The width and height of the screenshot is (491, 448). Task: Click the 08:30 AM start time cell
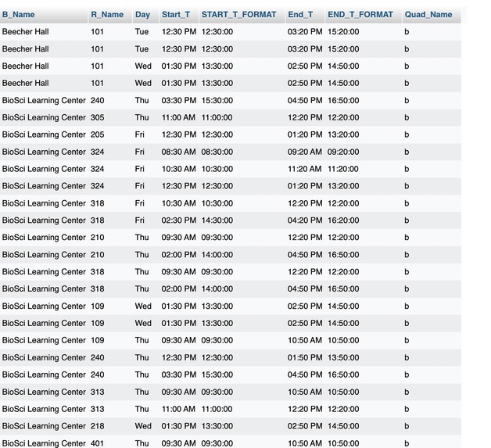tap(178, 152)
